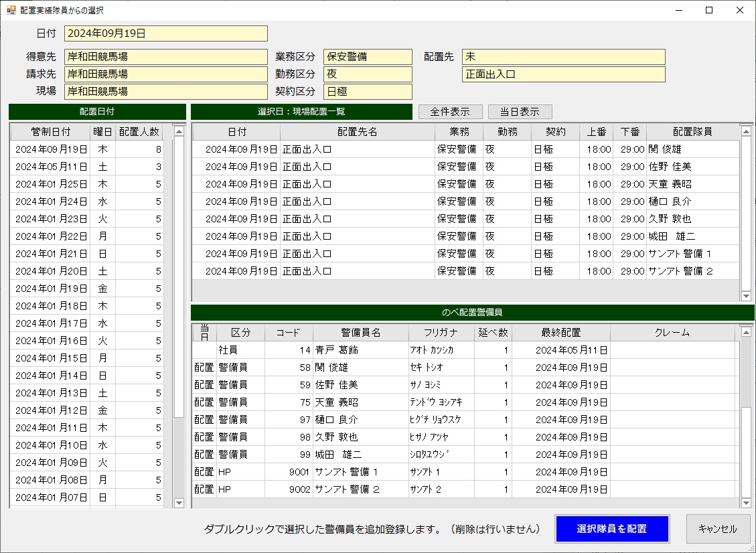Click the 現場 field
The height and width of the screenshot is (553, 756).
coord(166,92)
